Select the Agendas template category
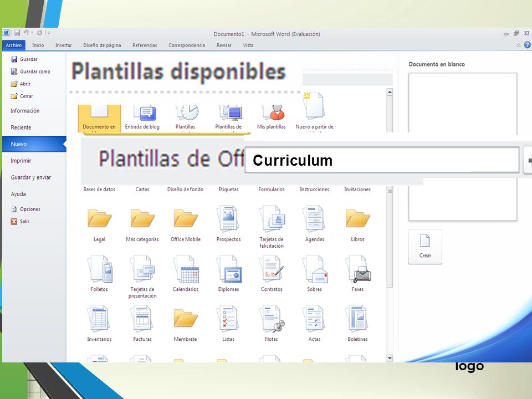This screenshot has width=532, height=399. pyautogui.click(x=315, y=224)
